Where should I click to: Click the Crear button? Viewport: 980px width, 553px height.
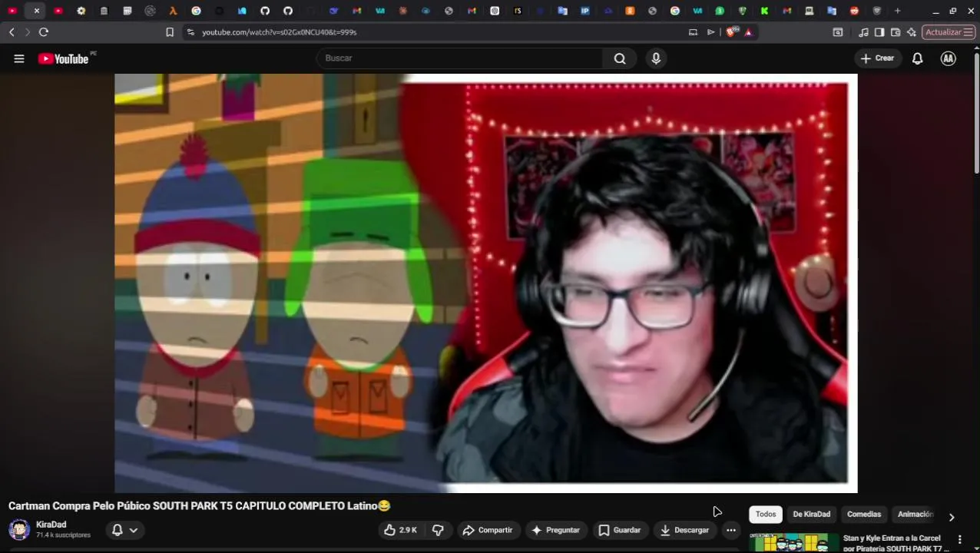[x=877, y=58]
